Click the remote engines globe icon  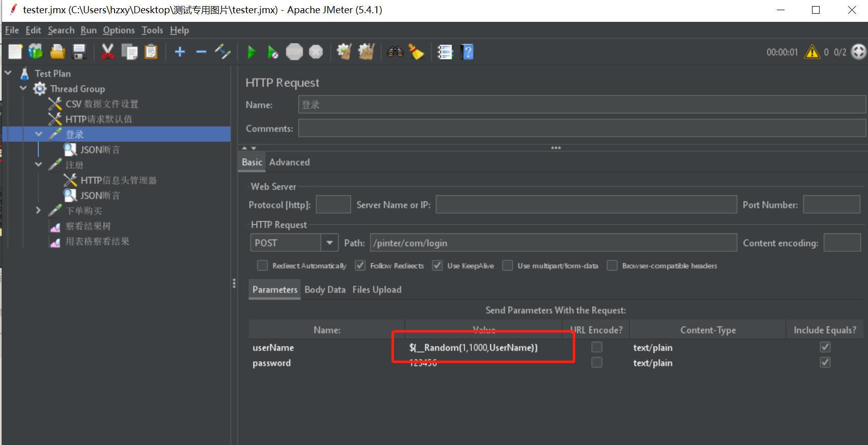click(858, 52)
